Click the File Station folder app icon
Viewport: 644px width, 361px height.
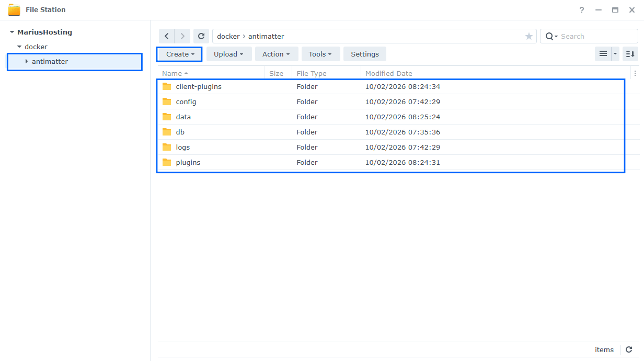[x=14, y=10]
